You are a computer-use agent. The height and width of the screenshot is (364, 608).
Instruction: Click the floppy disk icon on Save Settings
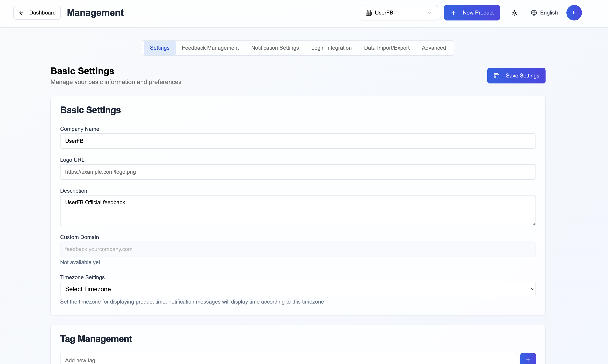[496, 76]
